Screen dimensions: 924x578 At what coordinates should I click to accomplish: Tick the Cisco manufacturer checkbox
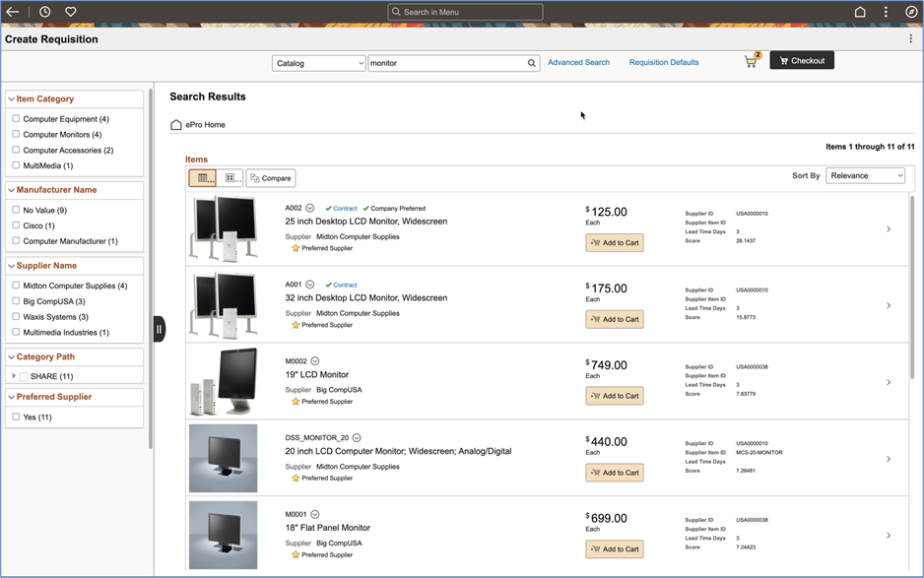coord(16,225)
